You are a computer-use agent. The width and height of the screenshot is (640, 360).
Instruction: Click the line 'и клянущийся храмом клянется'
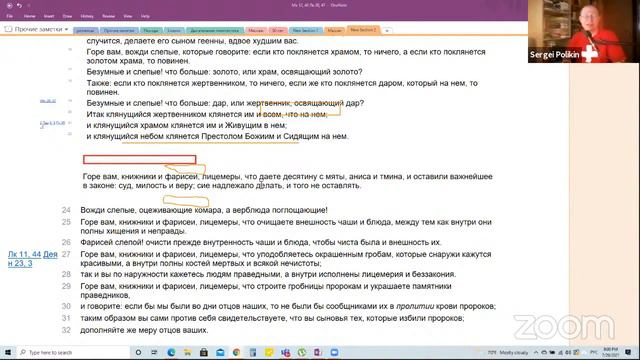pos(187,125)
